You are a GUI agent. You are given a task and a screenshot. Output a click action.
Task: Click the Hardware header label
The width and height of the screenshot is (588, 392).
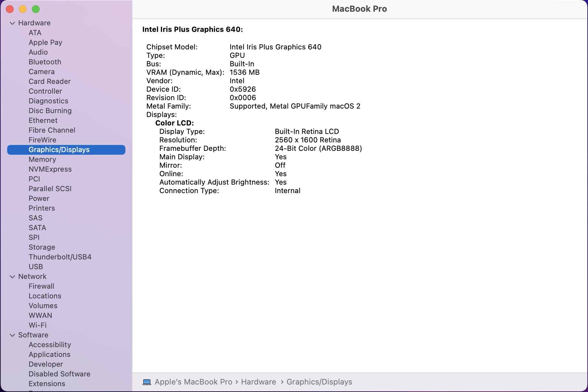(x=34, y=23)
